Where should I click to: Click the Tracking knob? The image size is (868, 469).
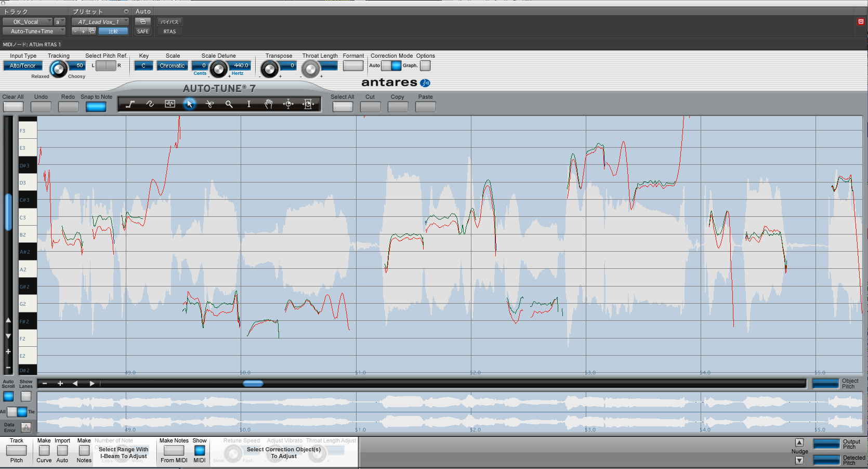59,69
